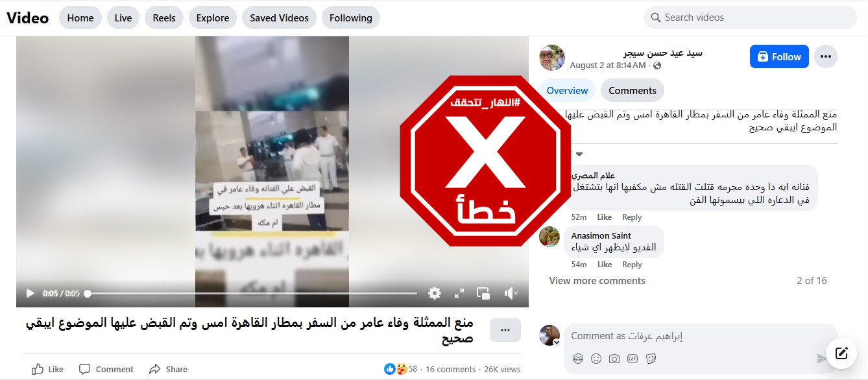Like the video post
Screen dimensions: 868x380
(x=47, y=369)
